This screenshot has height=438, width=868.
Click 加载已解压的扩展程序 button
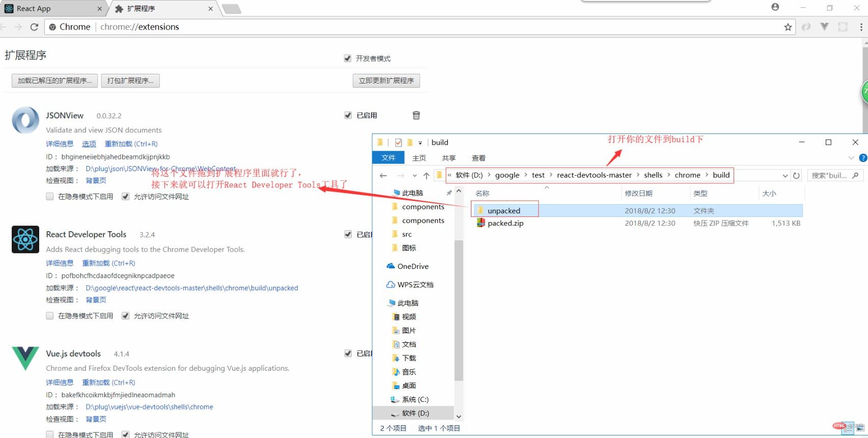pos(54,80)
